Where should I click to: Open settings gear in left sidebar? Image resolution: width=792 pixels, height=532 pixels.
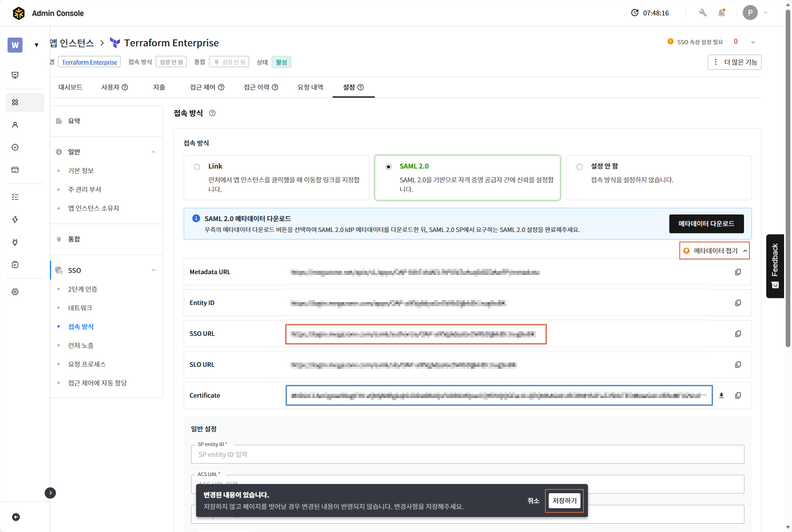tap(15, 292)
